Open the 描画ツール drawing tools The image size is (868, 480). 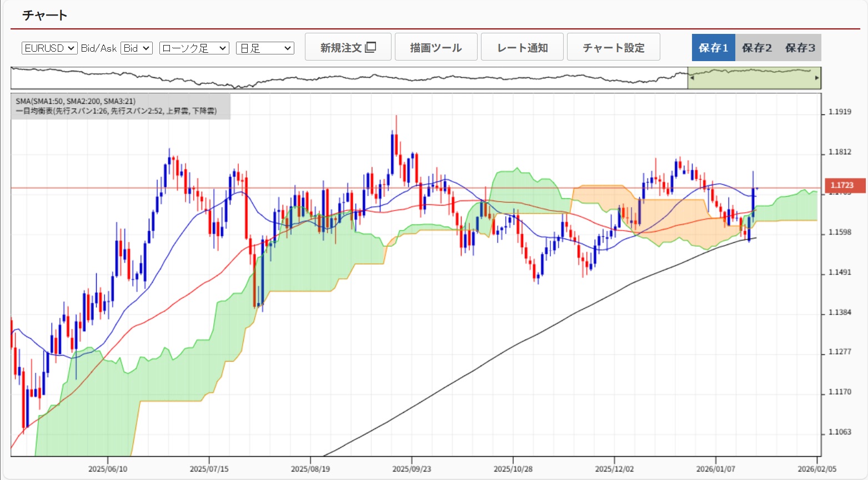pyautogui.click(x=436, y=47)
